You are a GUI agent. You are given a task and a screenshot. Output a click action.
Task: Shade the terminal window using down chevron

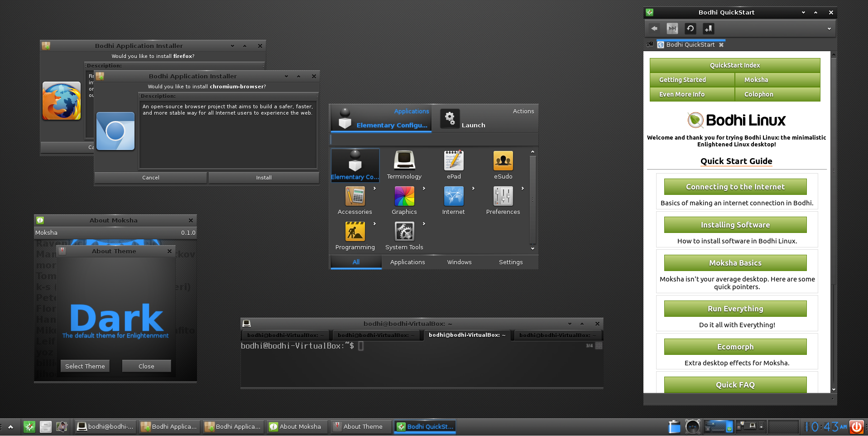pos(570,324)
